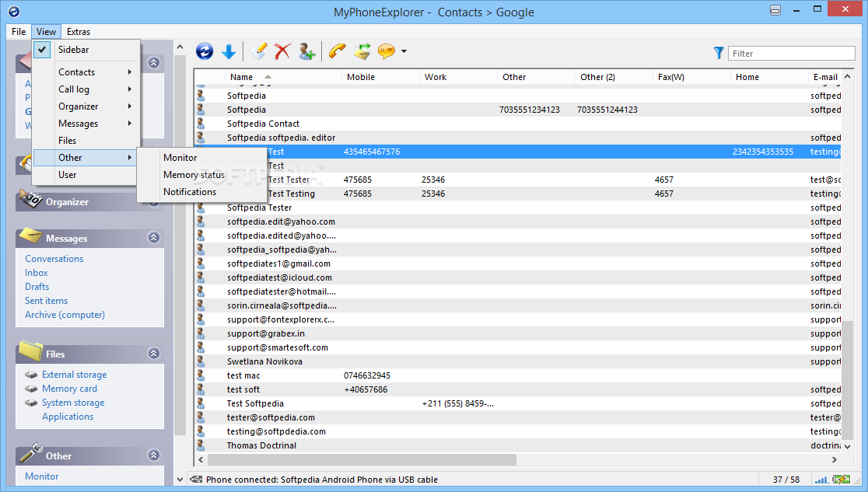Image resolution: width=868 pixels, height=492 pixels.
Task: Open the File menu
Action: pyautogui.click(x=19, y=32)
